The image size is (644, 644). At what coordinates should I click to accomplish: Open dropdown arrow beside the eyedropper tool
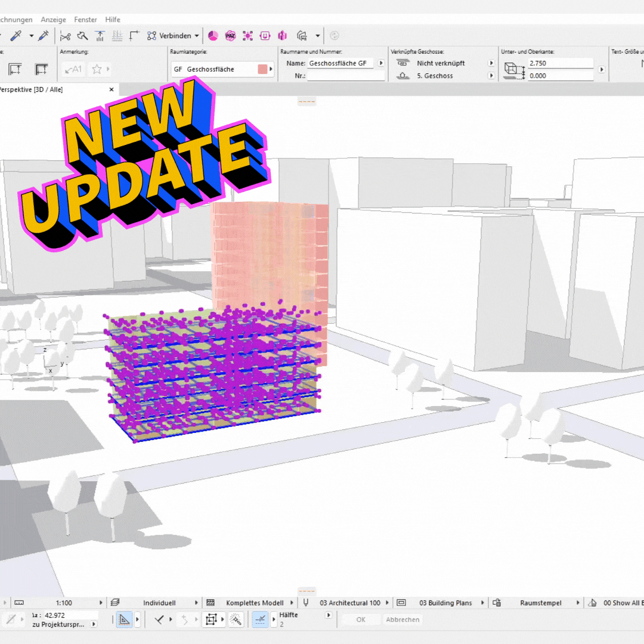(31, 36)
